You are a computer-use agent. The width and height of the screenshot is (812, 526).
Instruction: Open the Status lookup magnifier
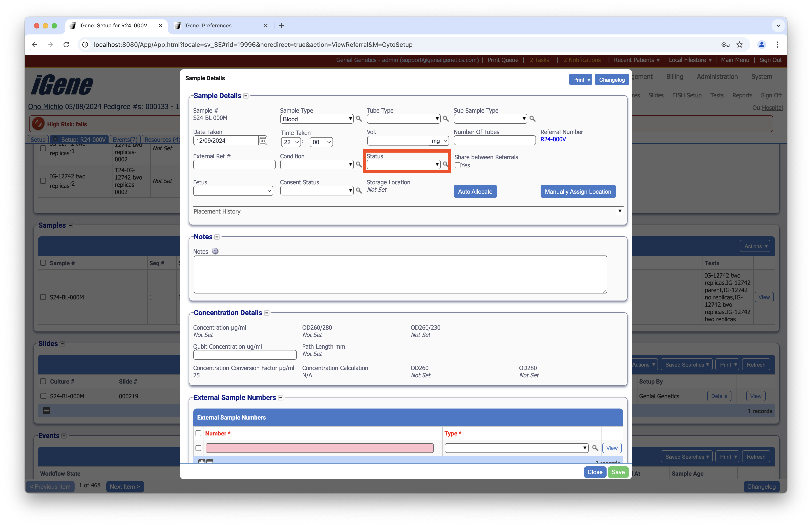pyautogui.click(x=445, y=165)
